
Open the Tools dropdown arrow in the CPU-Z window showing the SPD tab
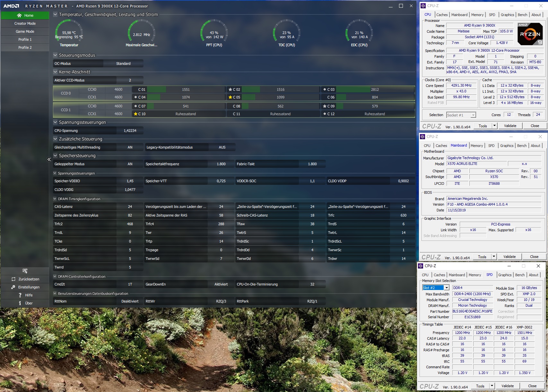tap(492, 386)
